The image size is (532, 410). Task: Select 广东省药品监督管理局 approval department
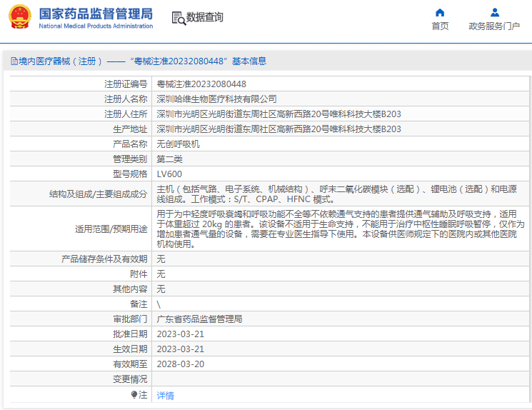[199, 319]
